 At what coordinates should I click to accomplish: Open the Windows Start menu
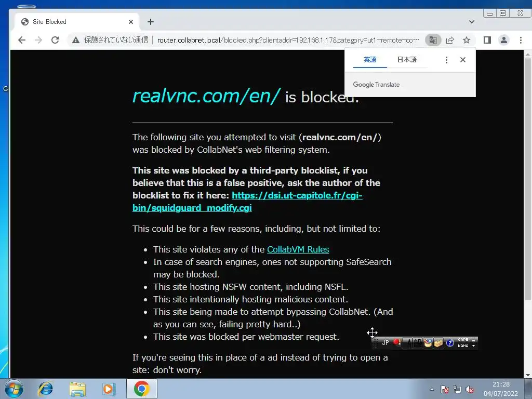coord(14,389)
